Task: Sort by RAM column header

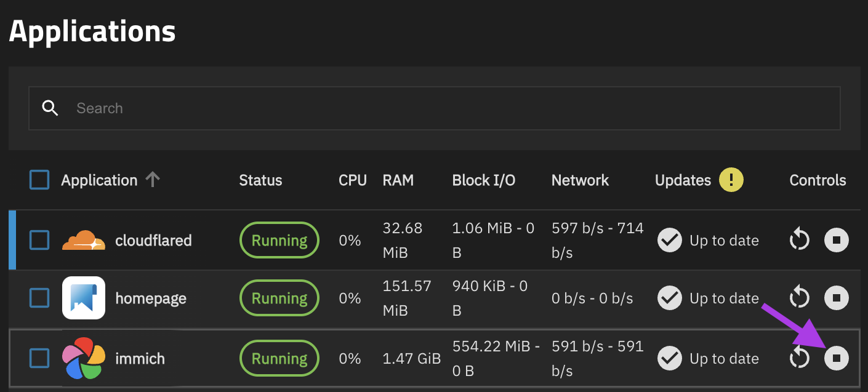Action: (398, 180)
